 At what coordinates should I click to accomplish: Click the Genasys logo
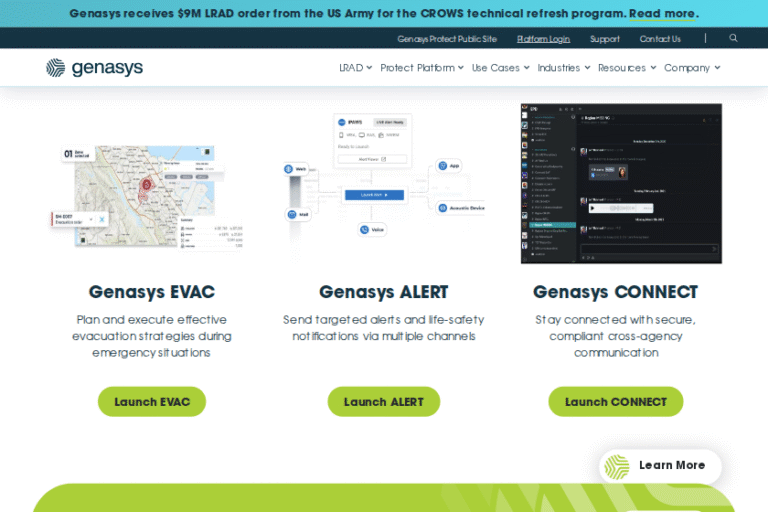pos(94,68)
